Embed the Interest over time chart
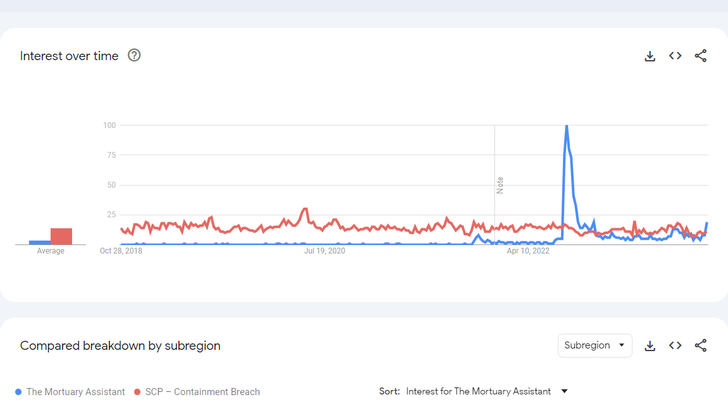Viewport: 728px width, 410px height. (x=675, y=56)
